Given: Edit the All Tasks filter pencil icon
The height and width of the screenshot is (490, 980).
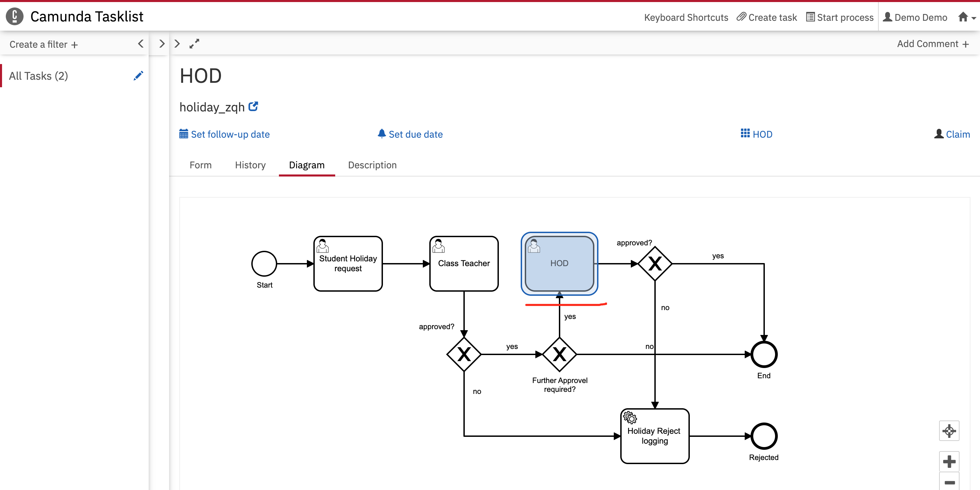Looking at the screenshot, I should [x=138, y=76].
